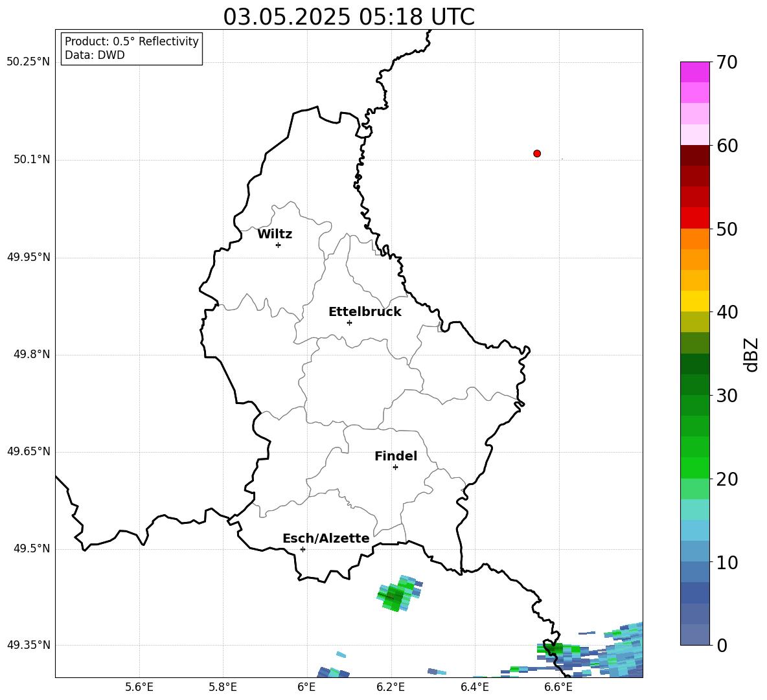Click the Findel city cross marker
Viewport: 767px width, 700px height.
(x=395, y=468)
